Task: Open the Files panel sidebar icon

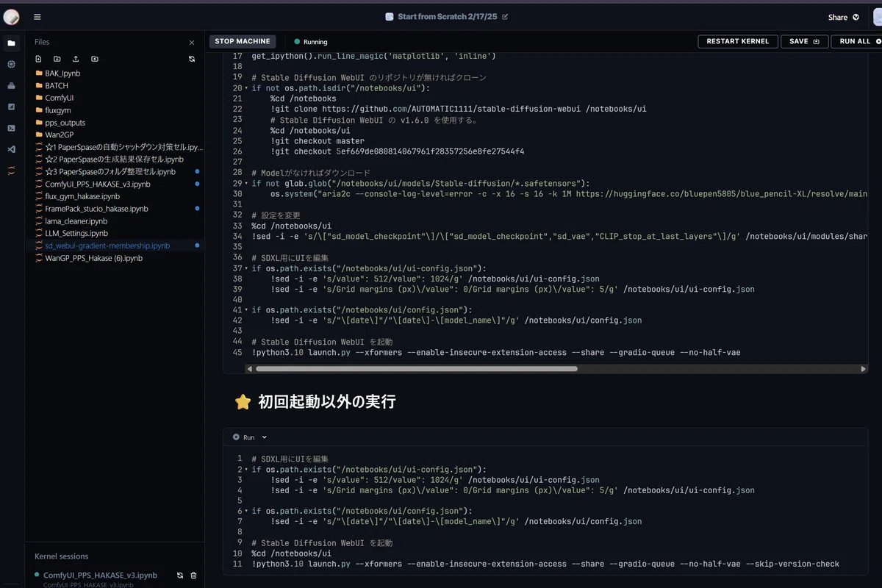Action: [11, 43]
